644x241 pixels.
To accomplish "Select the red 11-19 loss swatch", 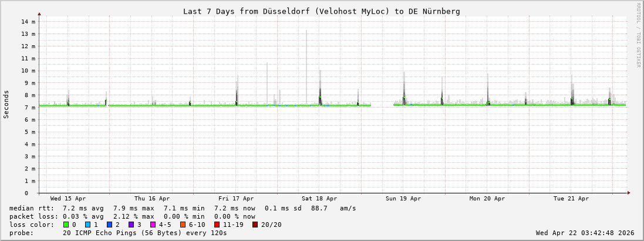I will coord(217,225).
